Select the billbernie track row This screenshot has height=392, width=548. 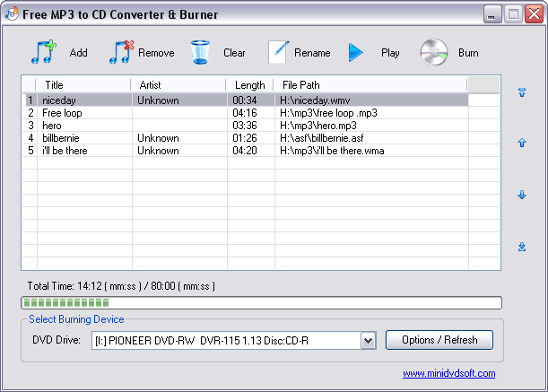[x=246, y=138]
